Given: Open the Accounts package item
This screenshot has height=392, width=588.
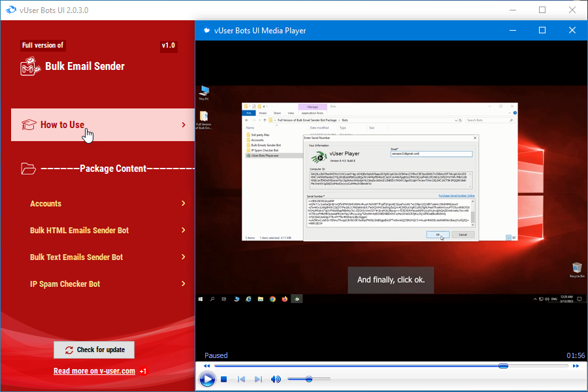Looking at the screenshot, I should tap(45, 204).
